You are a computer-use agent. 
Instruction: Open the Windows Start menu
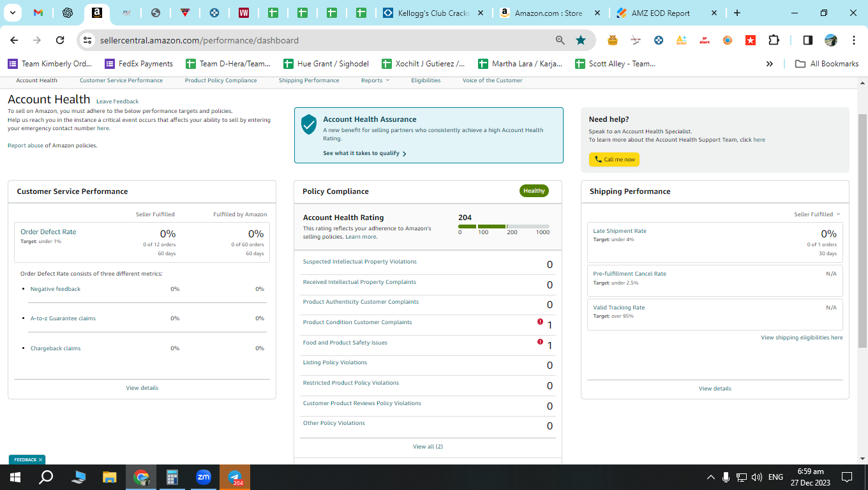point(15,477)
